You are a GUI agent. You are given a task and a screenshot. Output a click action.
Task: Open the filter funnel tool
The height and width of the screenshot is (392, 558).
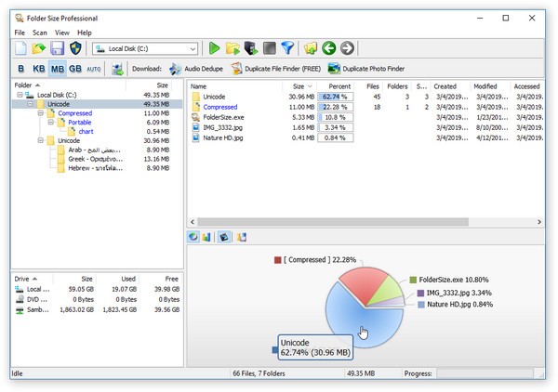[287, 48]
